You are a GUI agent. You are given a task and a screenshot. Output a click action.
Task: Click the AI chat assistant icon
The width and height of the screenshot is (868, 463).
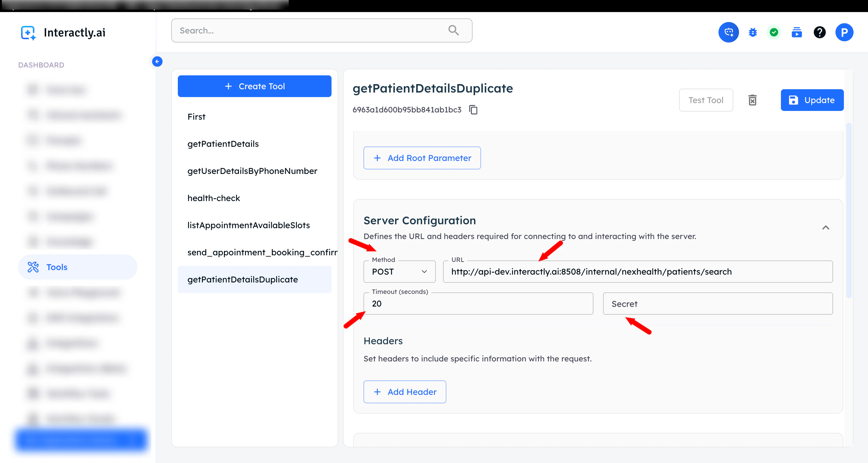click(x=728, y=32)
